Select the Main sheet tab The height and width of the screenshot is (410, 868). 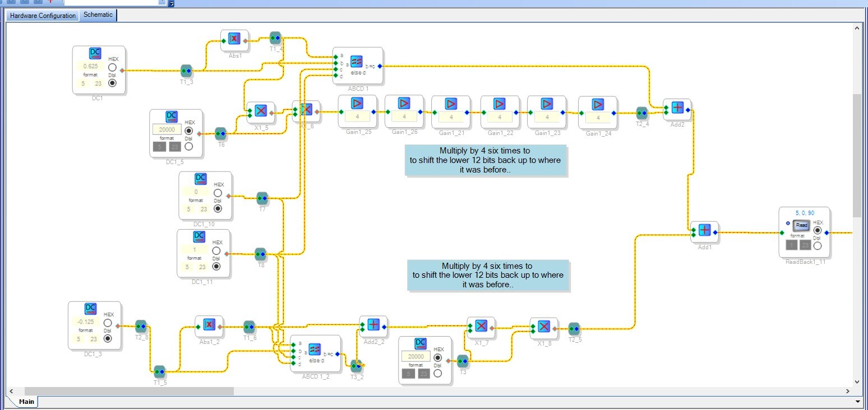pos(26,402)
